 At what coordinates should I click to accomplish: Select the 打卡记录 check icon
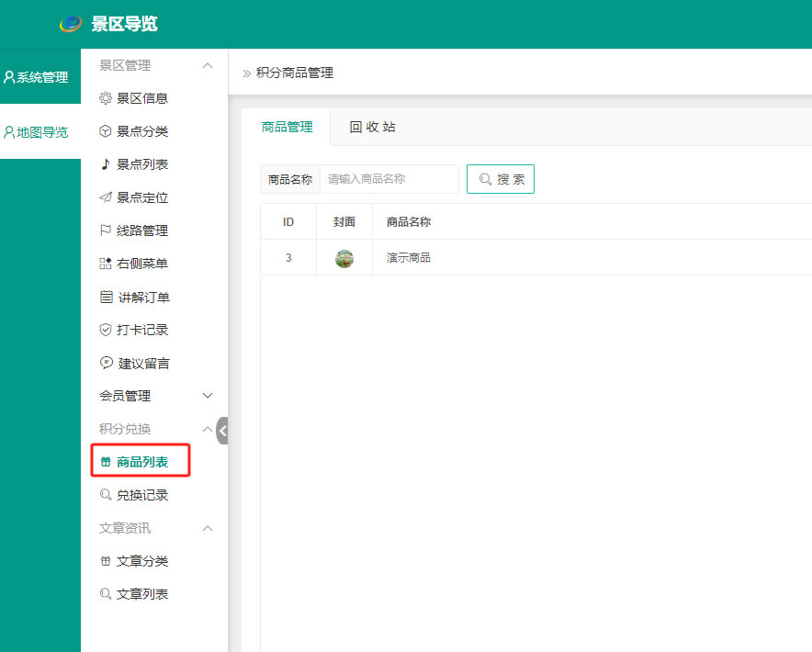point(106,330)
